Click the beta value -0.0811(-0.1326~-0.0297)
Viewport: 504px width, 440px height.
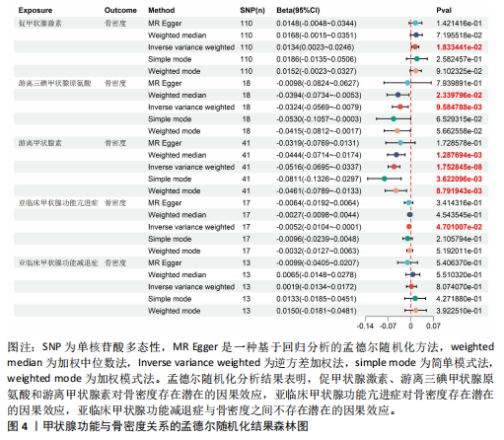coord(319,179)
